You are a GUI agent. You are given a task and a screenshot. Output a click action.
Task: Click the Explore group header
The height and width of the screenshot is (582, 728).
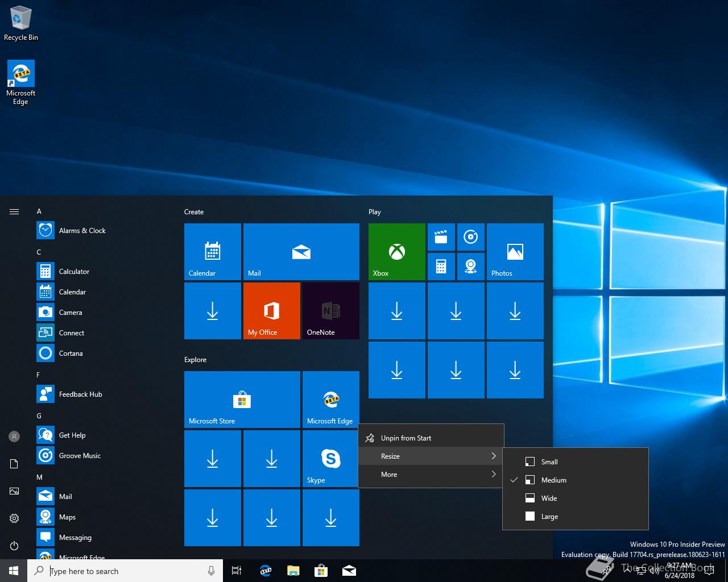click(x=195, y=360)
